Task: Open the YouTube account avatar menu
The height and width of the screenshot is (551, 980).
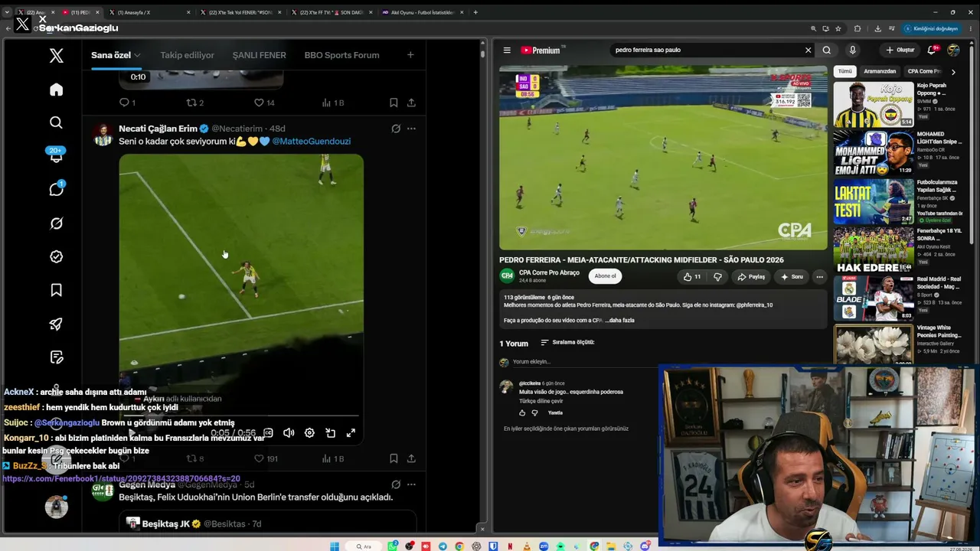Action: (953, 51)
